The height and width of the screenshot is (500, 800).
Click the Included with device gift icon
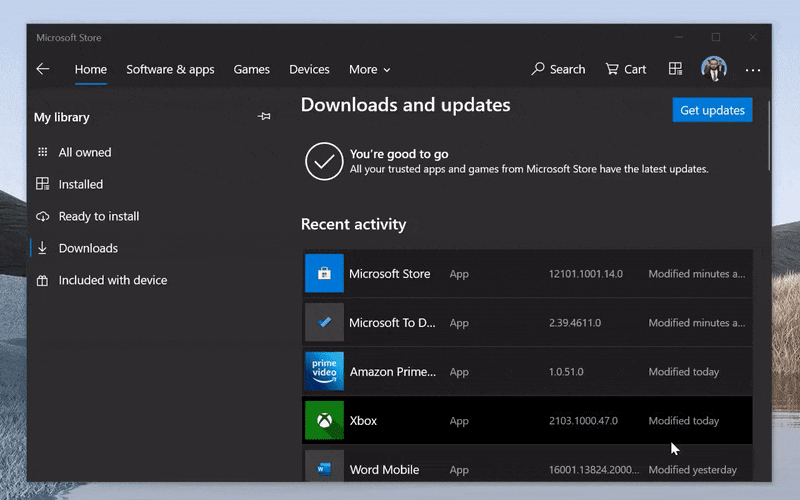42,280
